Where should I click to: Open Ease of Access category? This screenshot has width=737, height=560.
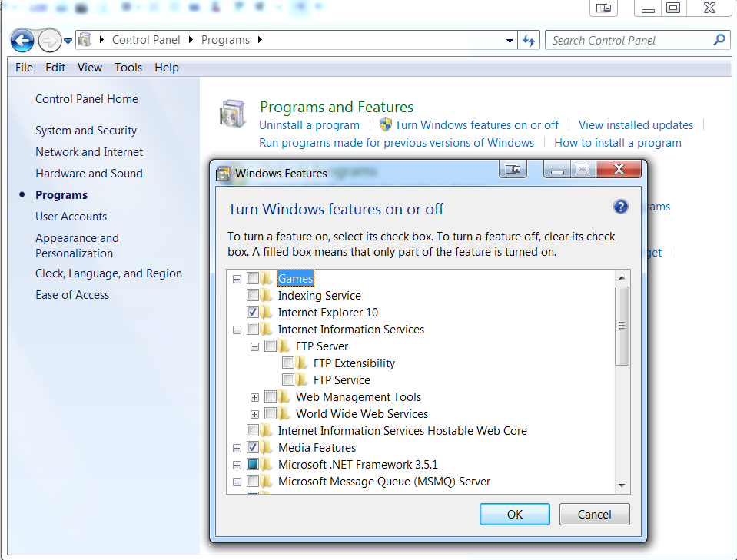[x=72, y=295]
